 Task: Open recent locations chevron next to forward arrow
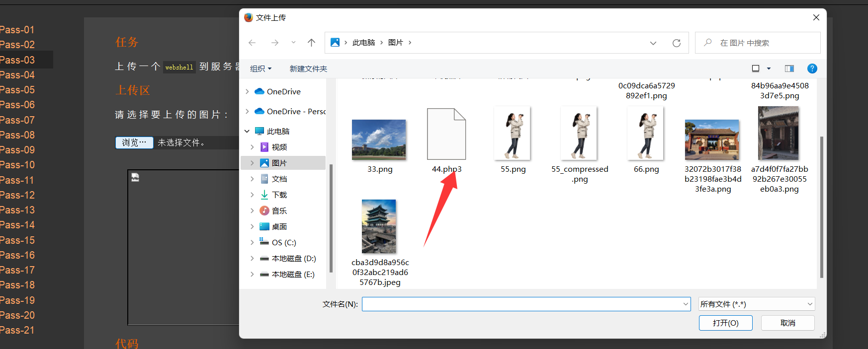[293, 43]
